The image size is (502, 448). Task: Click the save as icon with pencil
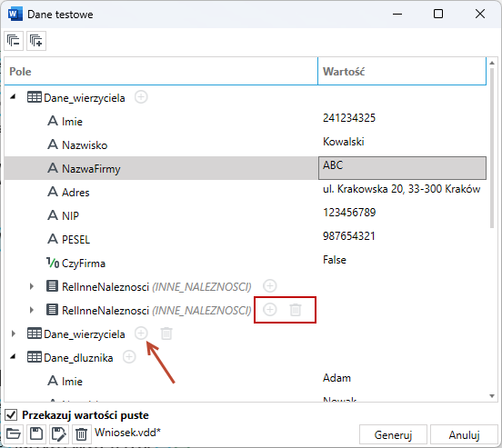(x=59, y=434)
